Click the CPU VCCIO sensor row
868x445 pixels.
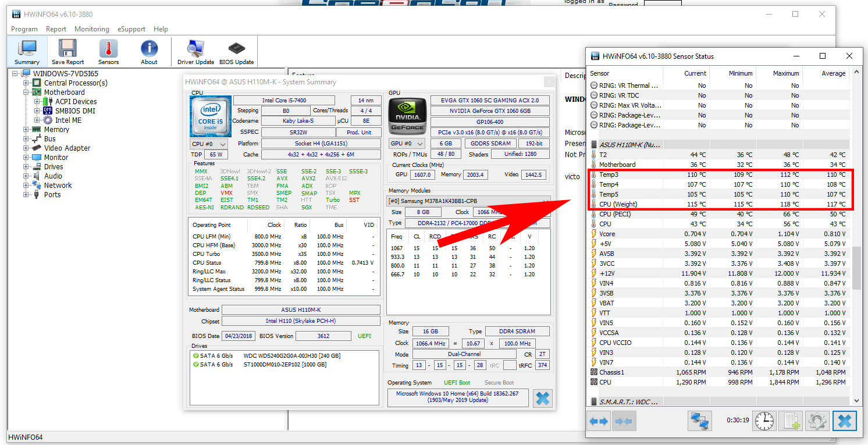[718, 343]
